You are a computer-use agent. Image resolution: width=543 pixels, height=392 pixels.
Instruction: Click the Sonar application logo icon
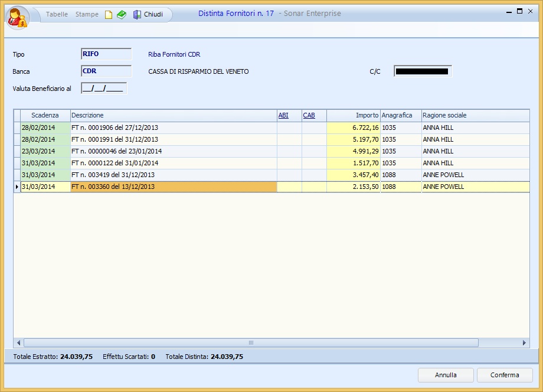tap(17, 17)
